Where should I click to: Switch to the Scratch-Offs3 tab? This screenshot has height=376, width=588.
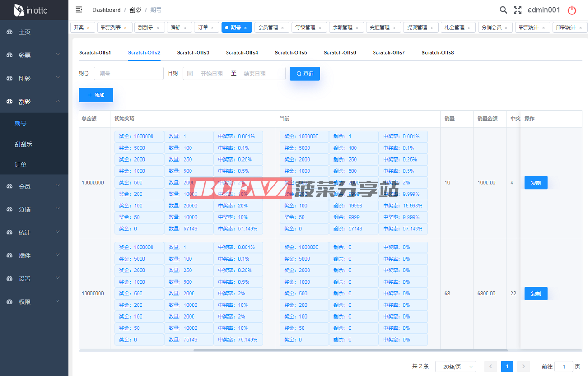coord(193,52)
